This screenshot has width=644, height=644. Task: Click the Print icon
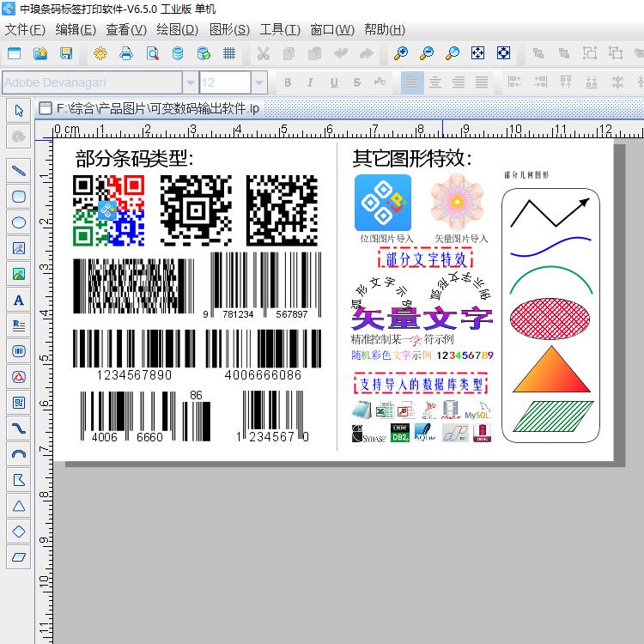coord(126,53)
